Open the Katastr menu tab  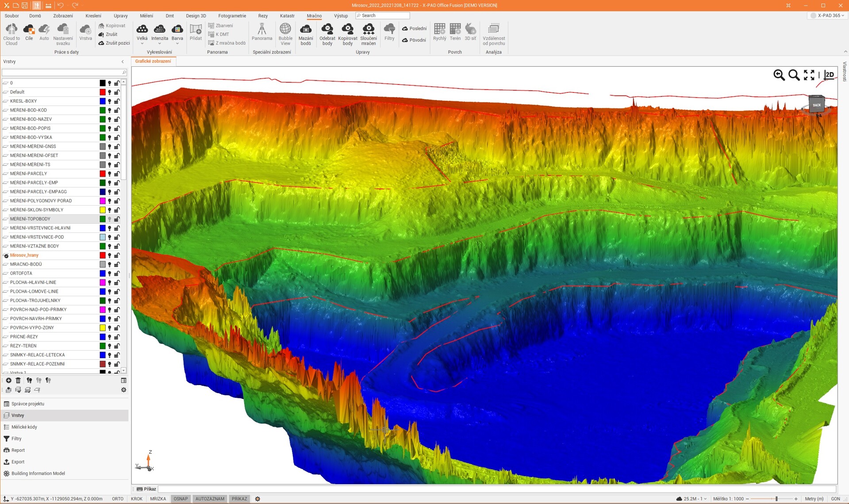coord(287,16)
